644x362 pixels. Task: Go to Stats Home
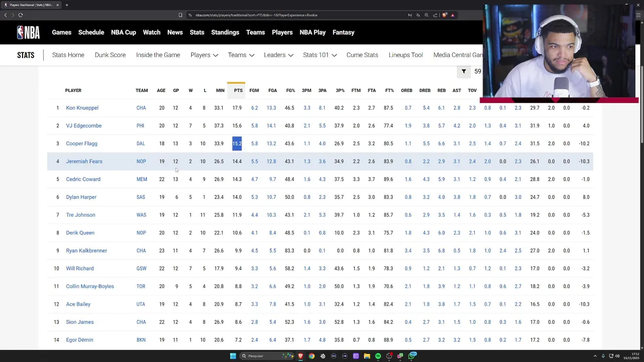tap(68, 55)
